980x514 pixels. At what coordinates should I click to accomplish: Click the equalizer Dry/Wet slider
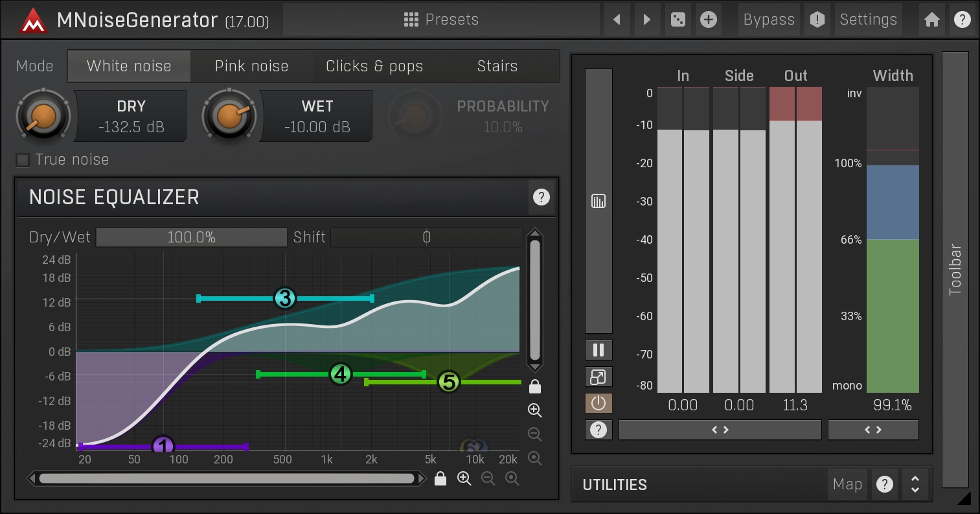(191, 237)
